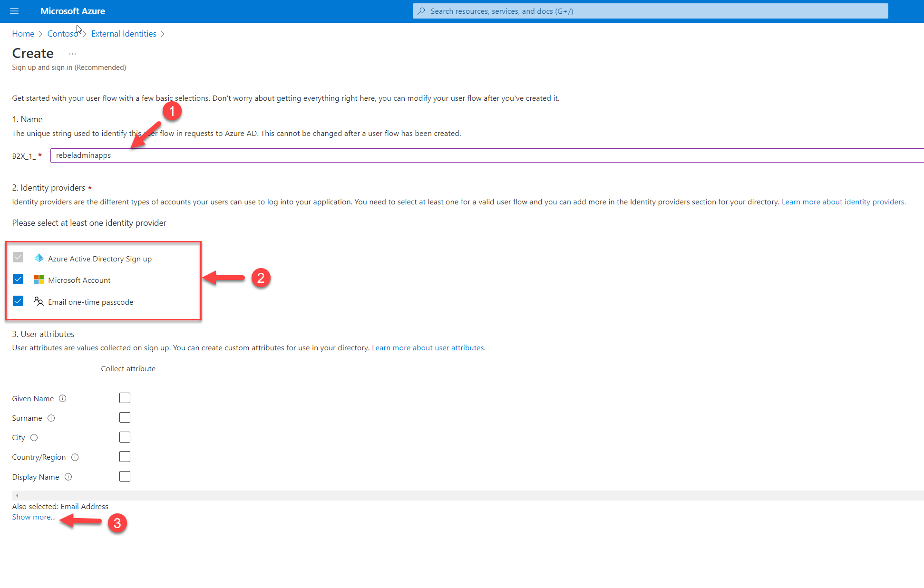Open External Identities breadcrumb
The height and width of the screenshot is (588, 924).
124,34
